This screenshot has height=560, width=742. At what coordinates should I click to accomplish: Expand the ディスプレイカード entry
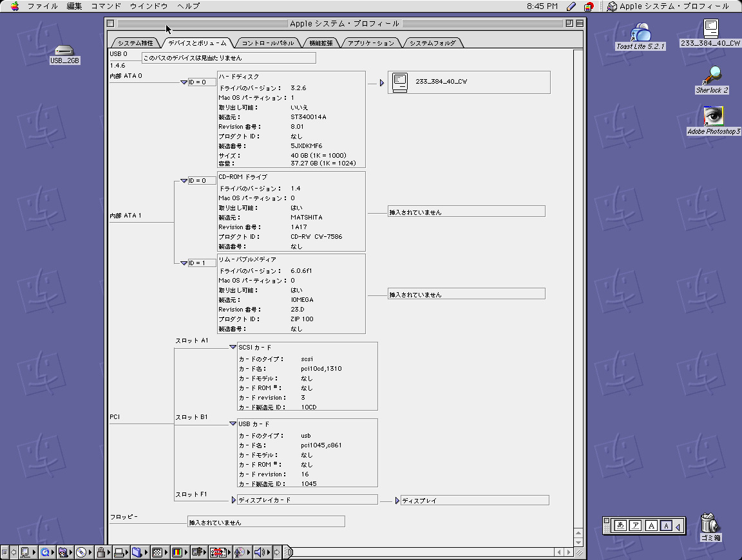234,500
